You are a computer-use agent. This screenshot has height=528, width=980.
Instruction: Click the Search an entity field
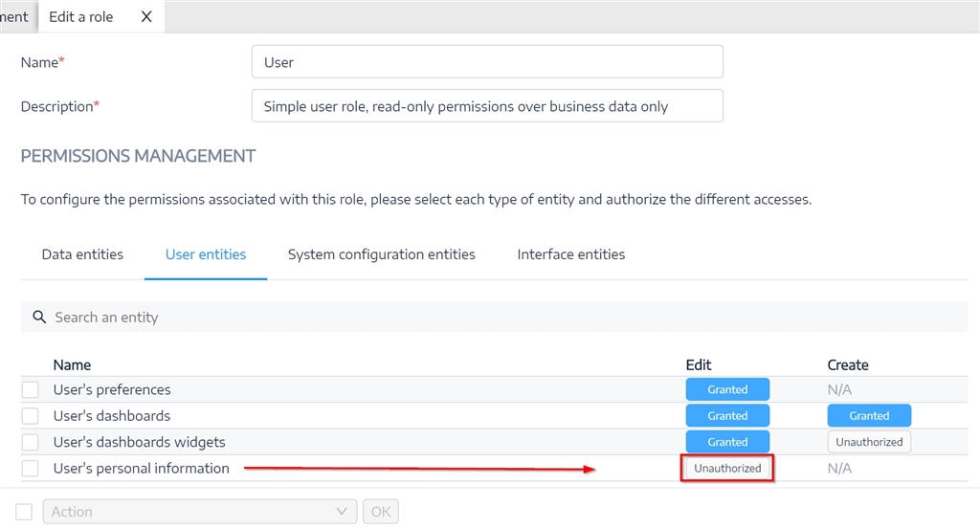click(x=494, y=317)
